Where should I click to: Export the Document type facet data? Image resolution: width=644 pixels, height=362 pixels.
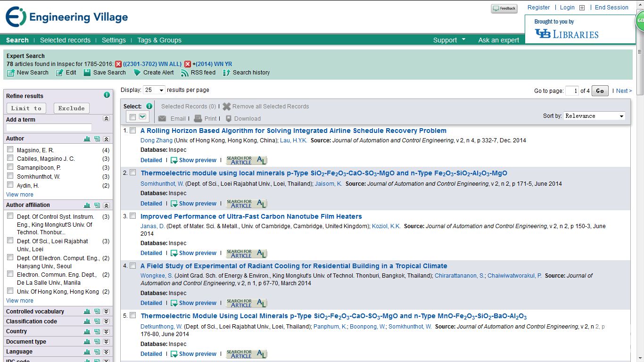click(97, 342)
